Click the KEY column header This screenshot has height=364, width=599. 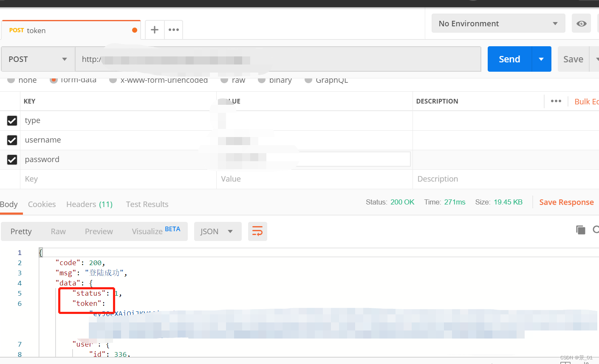click(29, 101)
